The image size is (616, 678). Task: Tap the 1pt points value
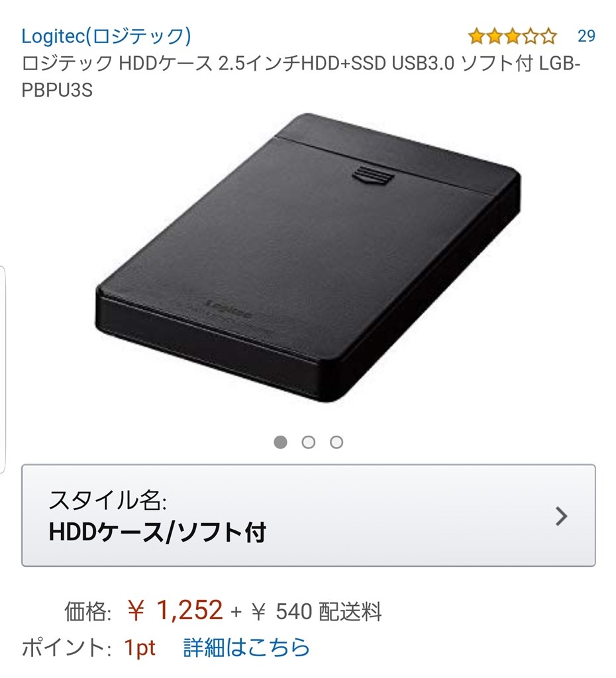tap(139, 648)
